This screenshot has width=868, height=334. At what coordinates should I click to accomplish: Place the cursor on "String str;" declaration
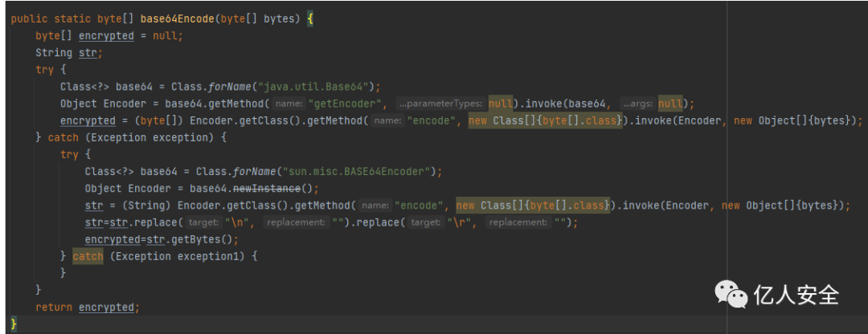click(x=69, y=53)
